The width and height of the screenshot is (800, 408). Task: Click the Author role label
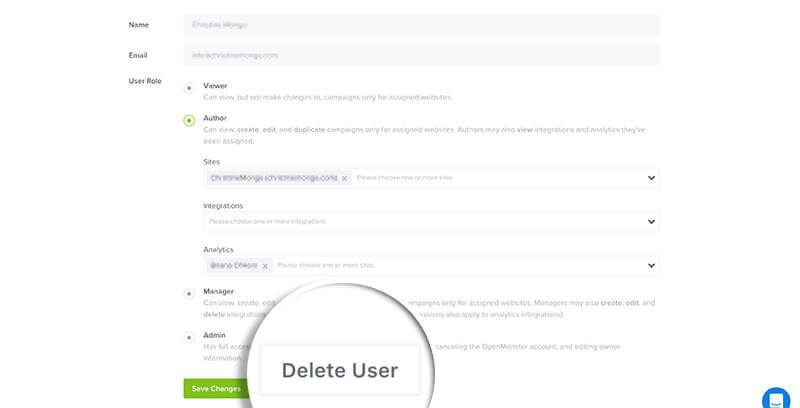215,118
